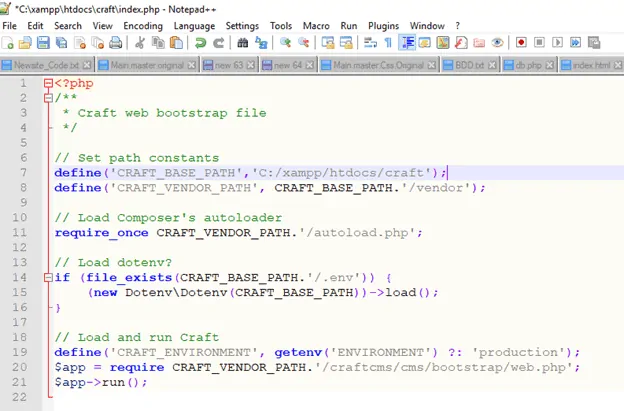Switch to the new 64 tab
The image size is (624, 411).
click(288, 65)
